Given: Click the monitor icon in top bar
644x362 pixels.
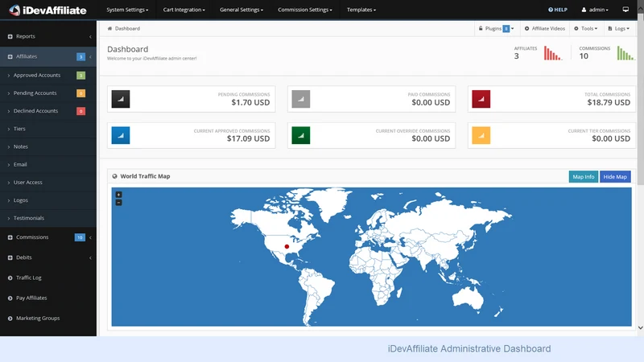Looking at the screenshot, I should click(x=625, y=10).
